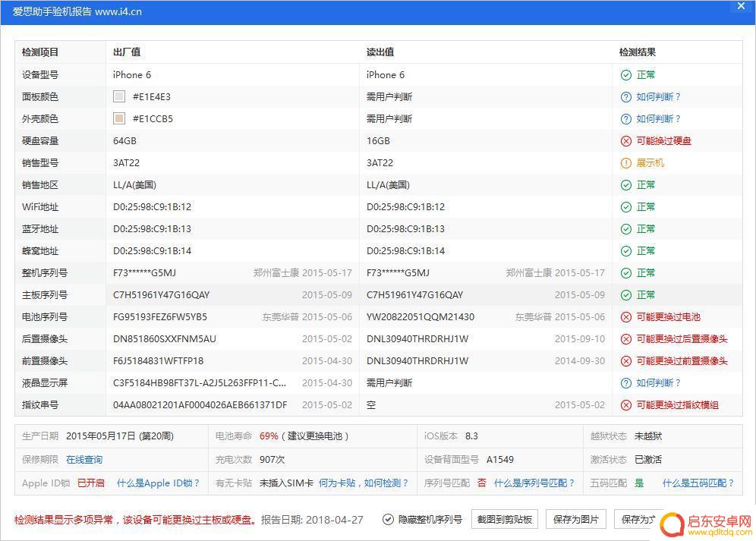
Task: Open 何为卡贴，如何检测 help link
Action: tap(364, 483)
